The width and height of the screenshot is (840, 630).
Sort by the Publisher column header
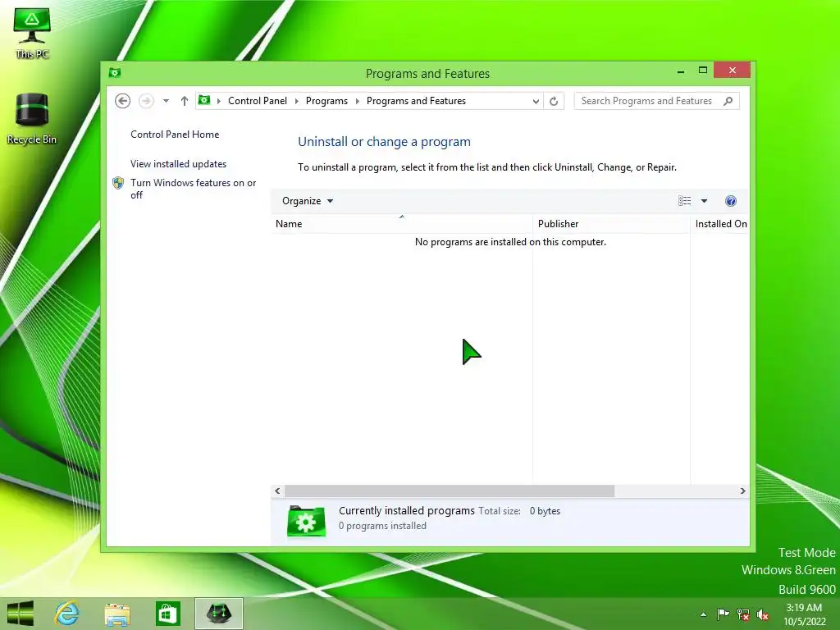[612, 223]
